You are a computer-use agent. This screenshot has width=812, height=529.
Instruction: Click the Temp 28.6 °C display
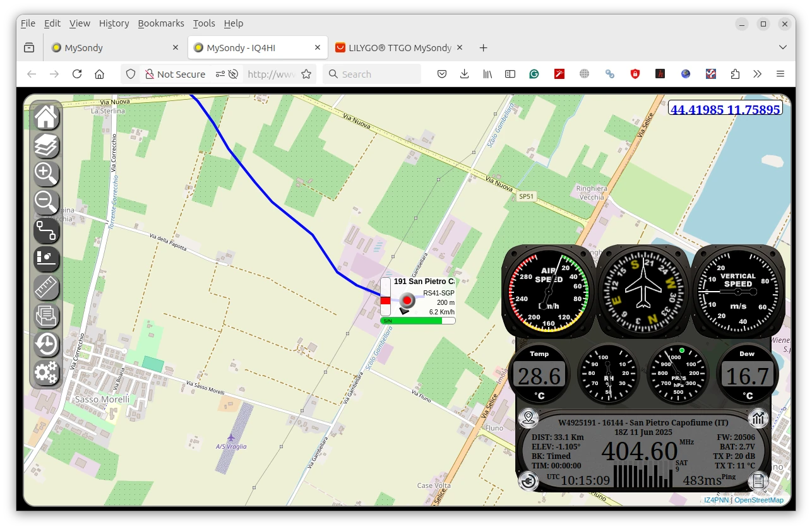point(539,374)
